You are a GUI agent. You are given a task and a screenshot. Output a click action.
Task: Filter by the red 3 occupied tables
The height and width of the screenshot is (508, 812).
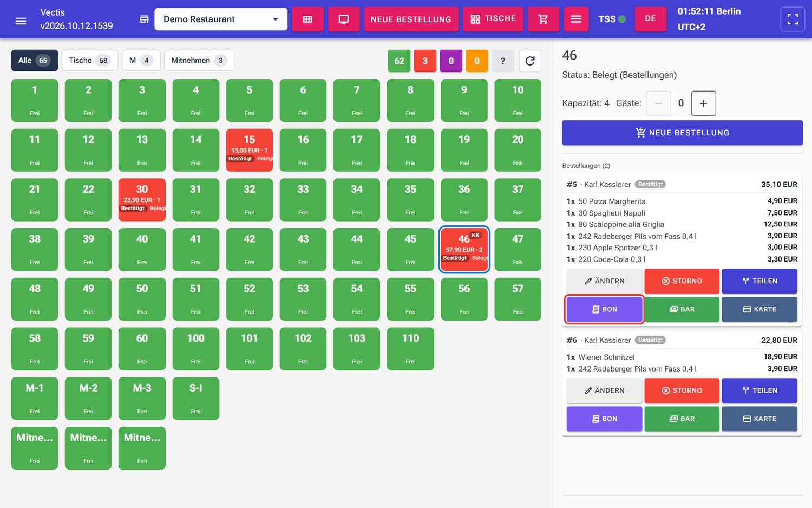click(x=425, y=61)
